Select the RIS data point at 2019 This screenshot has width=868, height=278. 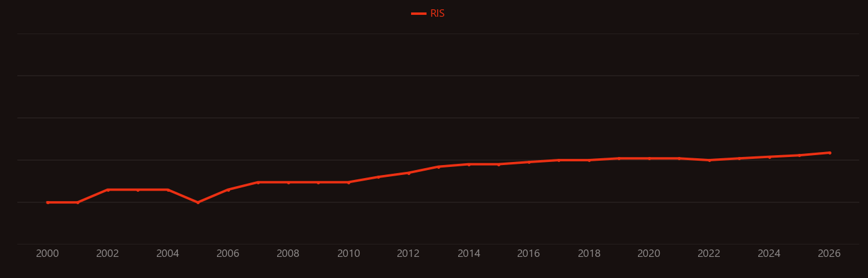619,158
